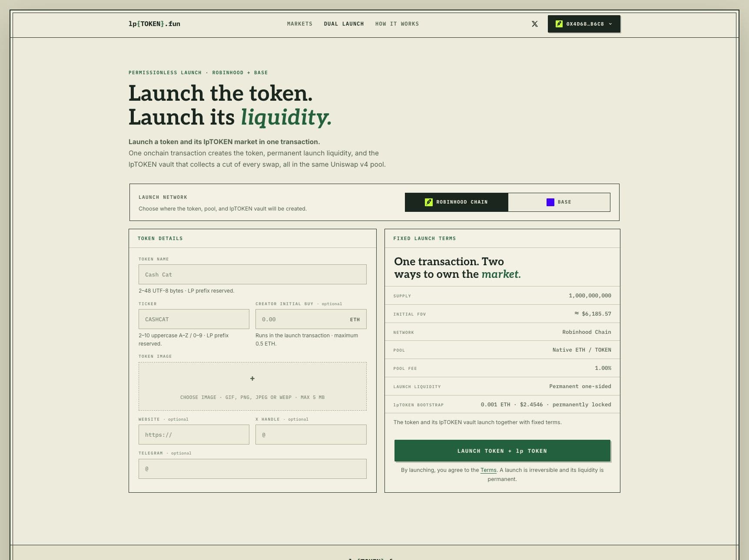Image resolution: width=749 pixels, height=560 pixels.
Task: Open the Markets nav item
Action: [300, 24]
